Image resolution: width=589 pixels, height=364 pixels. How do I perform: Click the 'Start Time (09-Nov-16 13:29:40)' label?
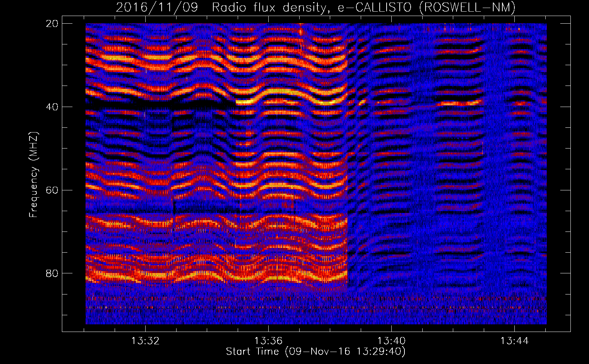316,352
